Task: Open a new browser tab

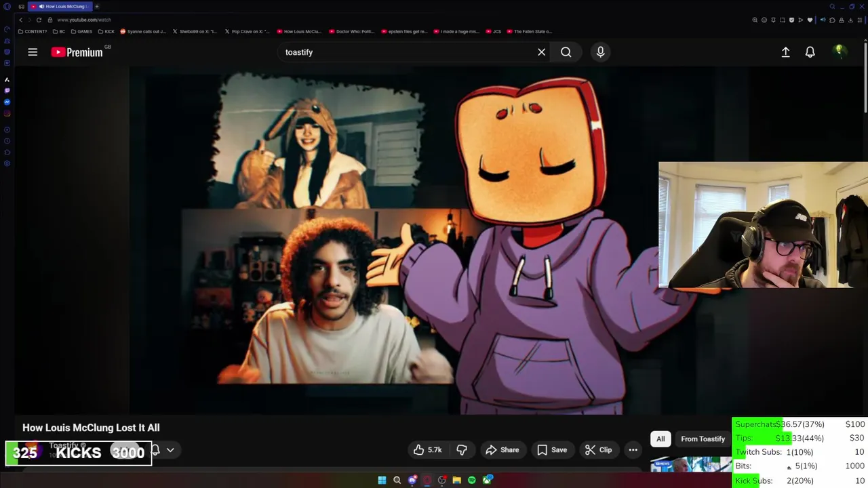Action: point(96,6)
